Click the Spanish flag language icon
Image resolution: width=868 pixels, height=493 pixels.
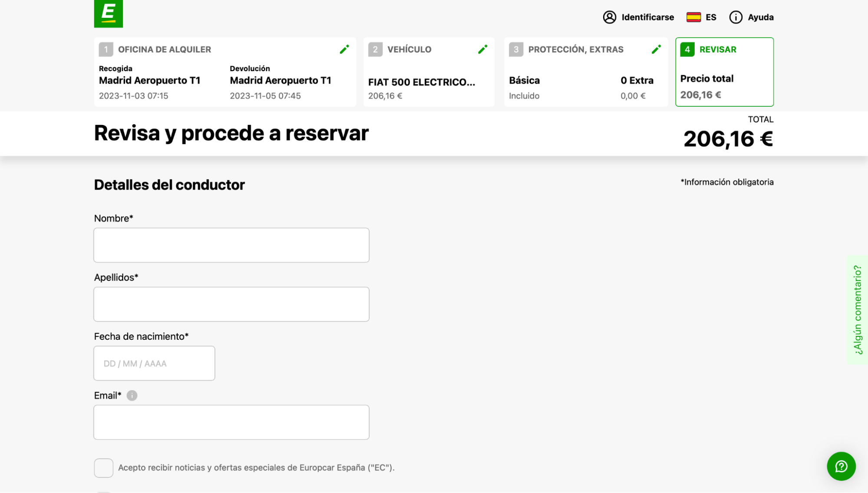693,17
